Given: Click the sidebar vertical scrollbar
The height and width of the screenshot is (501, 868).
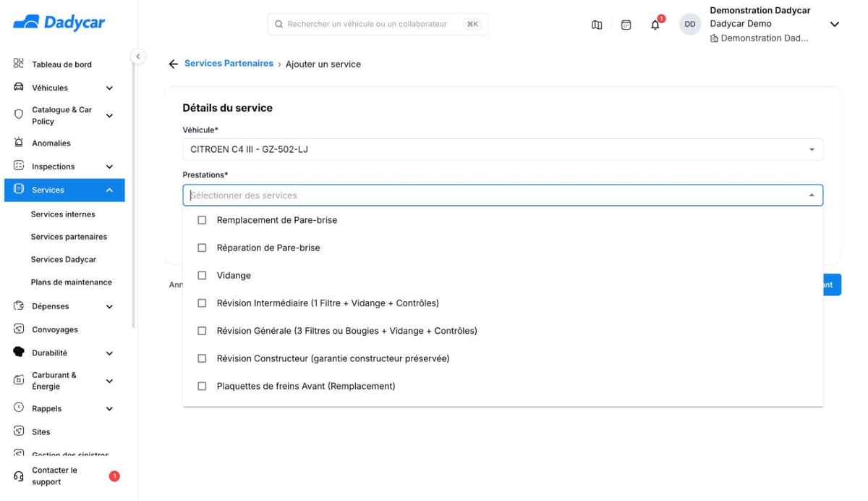Looking at the screenshot, I should coord(133,194).
